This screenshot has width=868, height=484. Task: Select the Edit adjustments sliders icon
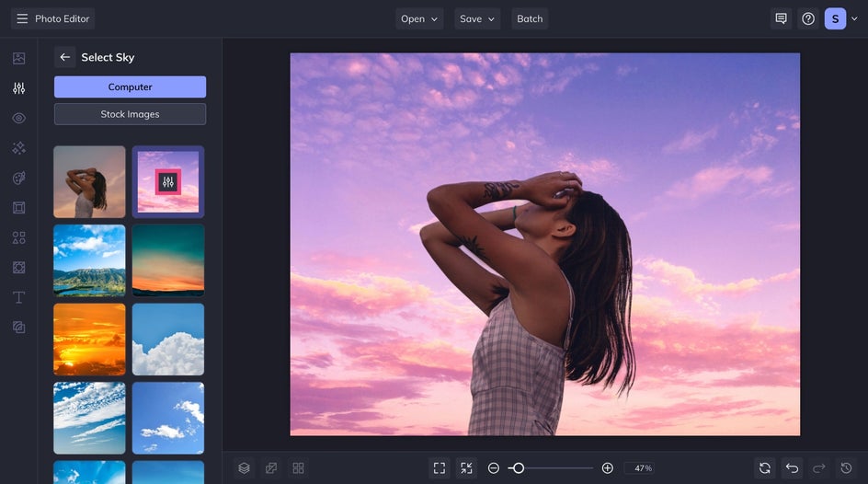18,88
